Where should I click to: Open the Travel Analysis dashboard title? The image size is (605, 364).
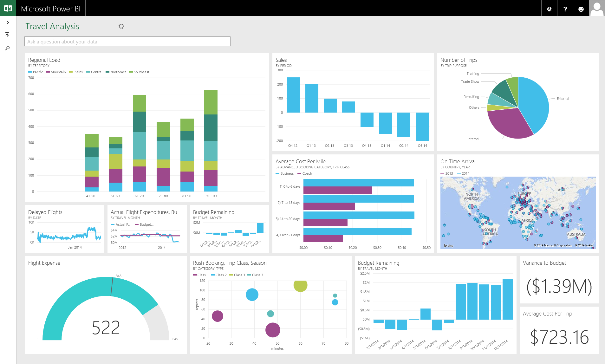click(52, 26)
